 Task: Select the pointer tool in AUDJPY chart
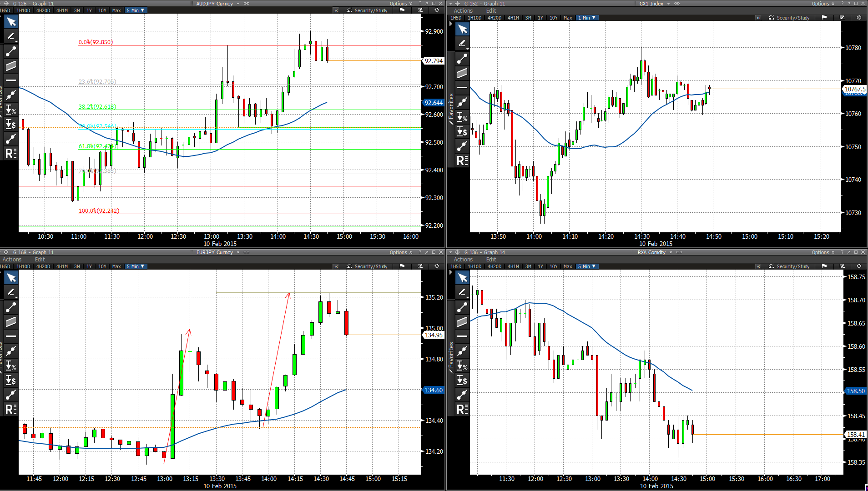coord(11,22)
